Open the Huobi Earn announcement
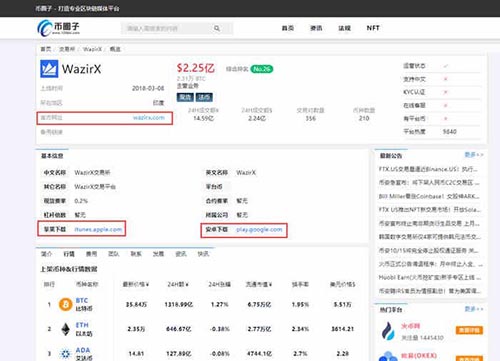 tap(430, 277)
